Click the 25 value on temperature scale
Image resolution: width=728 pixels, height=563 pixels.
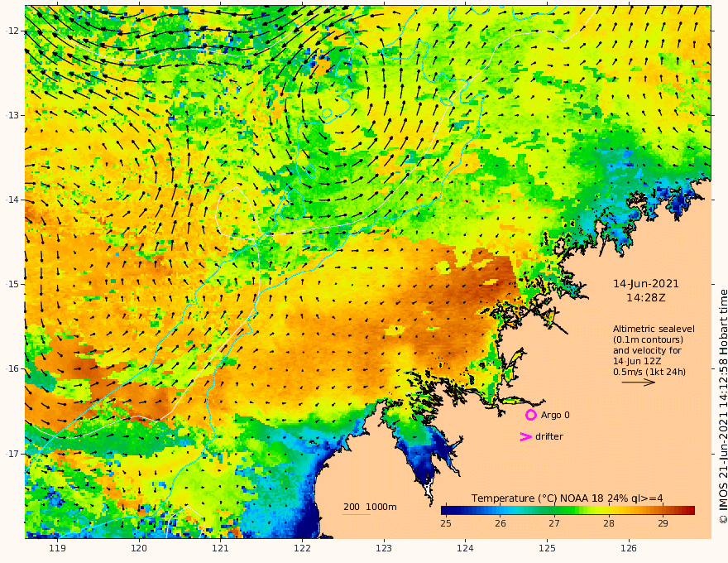446,523
